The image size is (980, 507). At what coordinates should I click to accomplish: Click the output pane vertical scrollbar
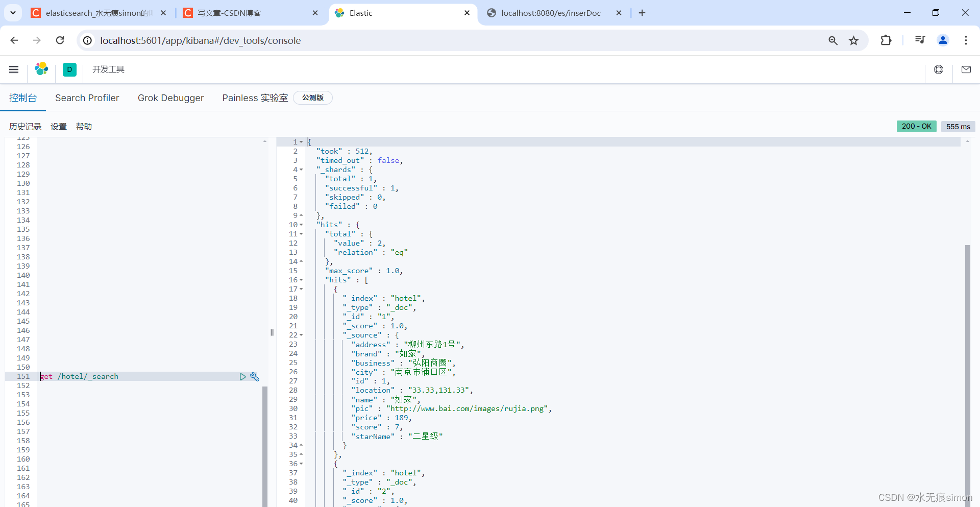tap(967, 375)
